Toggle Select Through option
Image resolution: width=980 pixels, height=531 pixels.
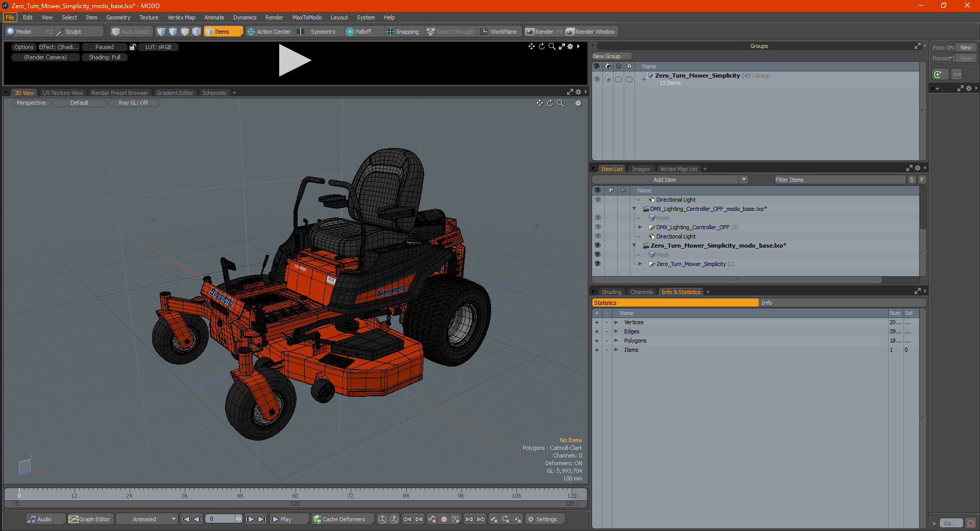[450, 32]
